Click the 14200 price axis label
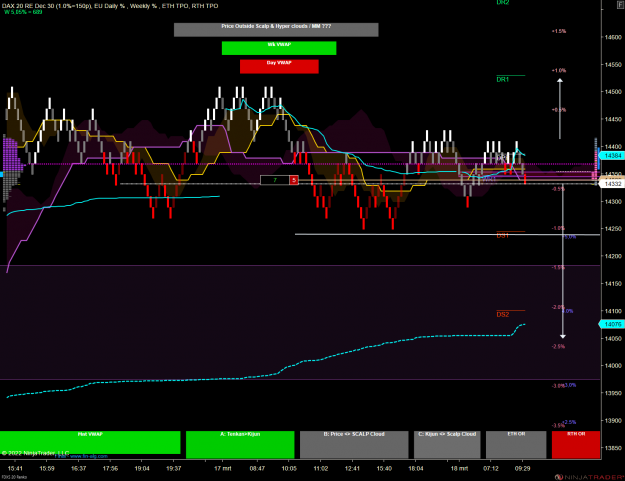The height and width of the screenshot is (481, 625). point(613,256)
